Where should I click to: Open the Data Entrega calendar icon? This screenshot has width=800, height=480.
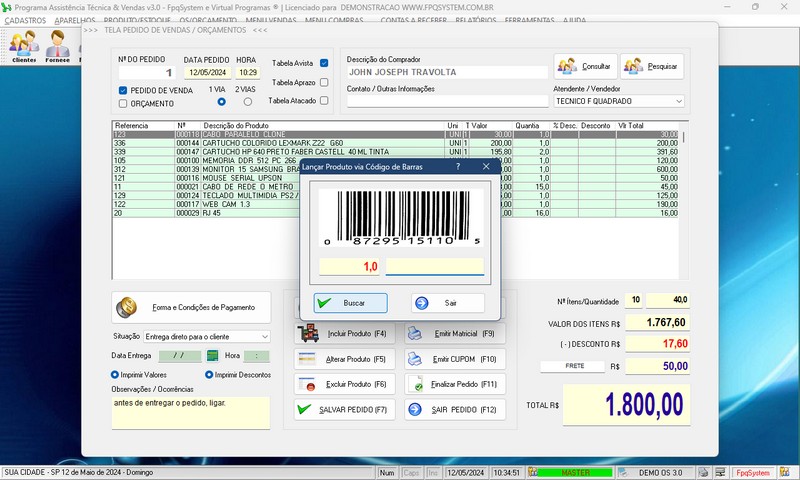(x=212, y=356)
